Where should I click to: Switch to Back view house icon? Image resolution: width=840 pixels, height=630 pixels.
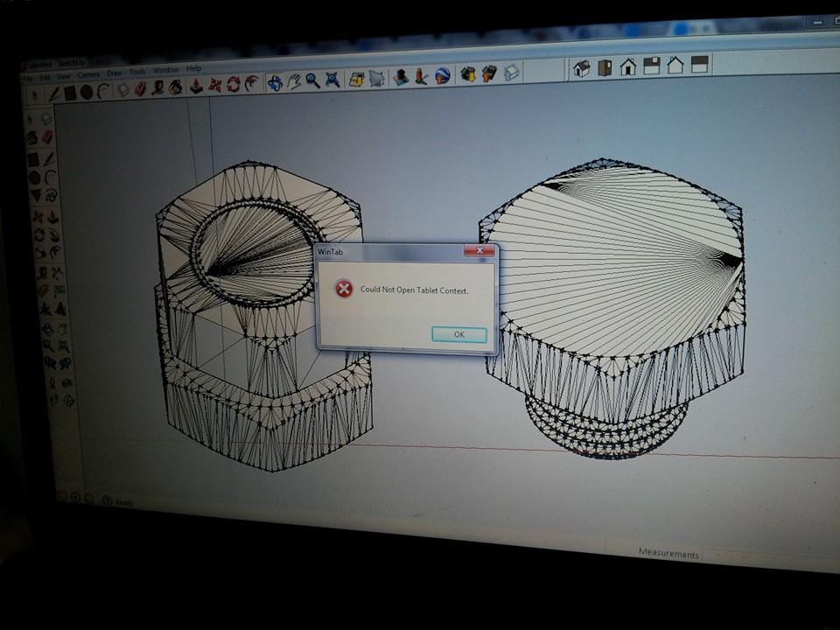[x=675, y=65]
